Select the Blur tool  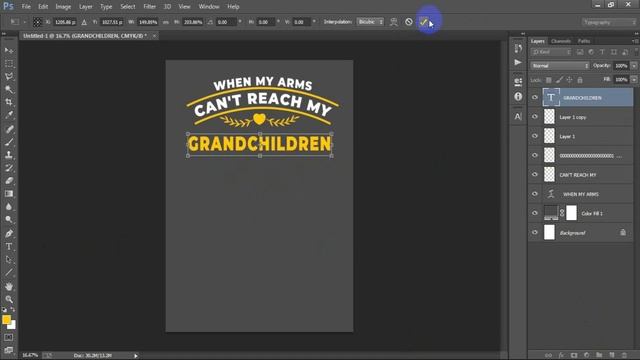(9, 207)
